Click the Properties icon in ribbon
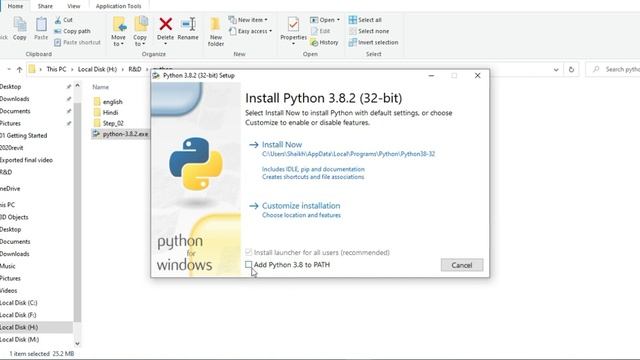Image resolution: width=640 pixels, height=360 pixels. point(293,24)
